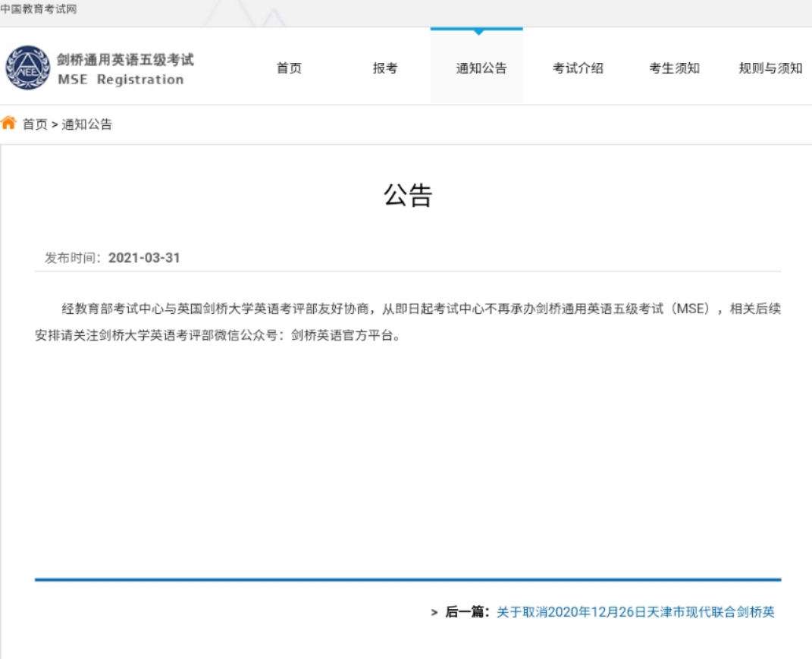Click the 发布时间 label

pos(74,258)
